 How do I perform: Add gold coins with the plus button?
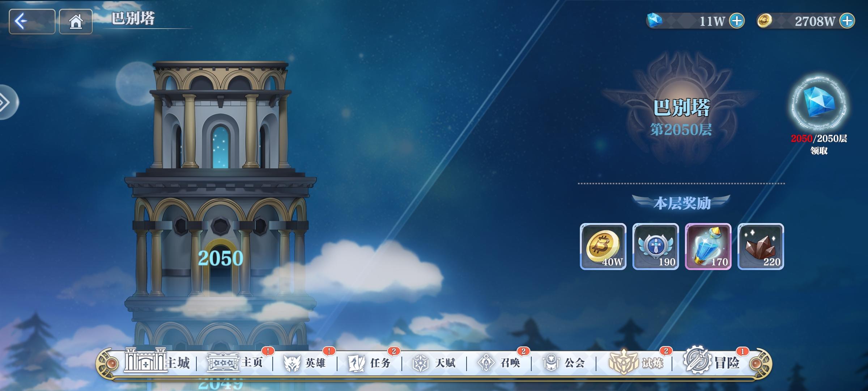click(x=847, y=21)
